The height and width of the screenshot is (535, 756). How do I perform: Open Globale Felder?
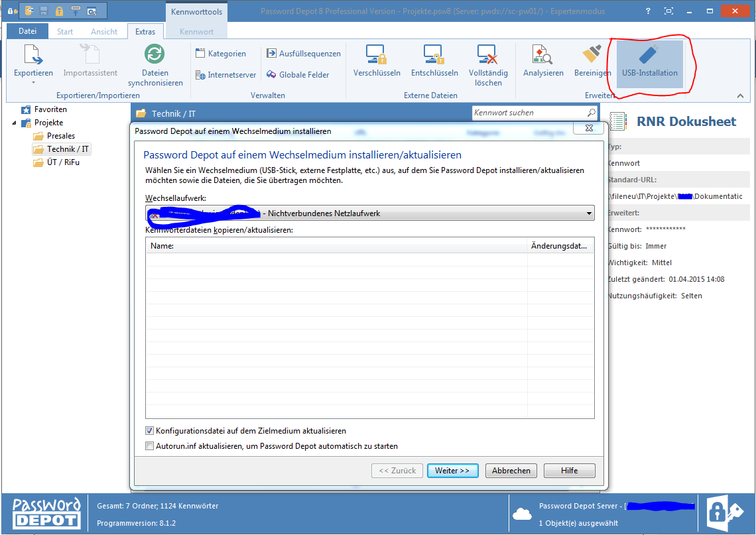click(x=298, y=75)
